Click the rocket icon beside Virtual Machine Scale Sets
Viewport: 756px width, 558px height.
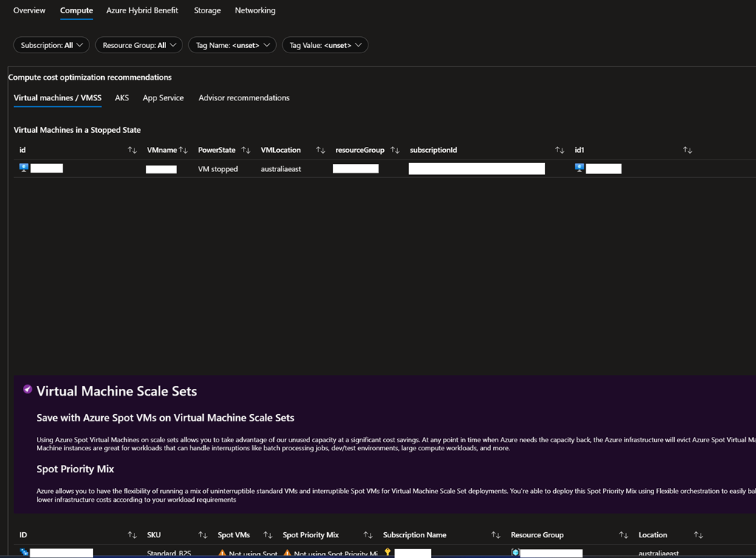point(27,390)
